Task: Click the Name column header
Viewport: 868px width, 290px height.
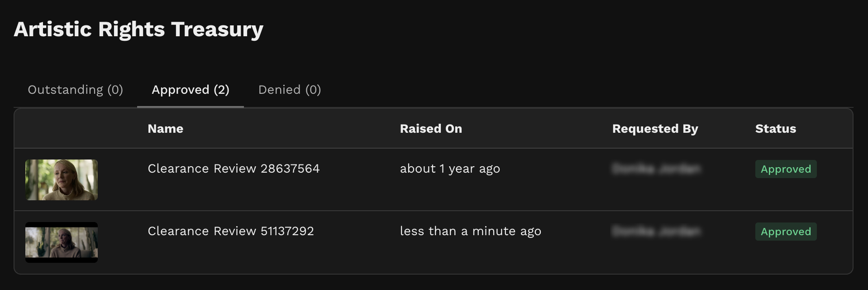Action: pyautogui.click(x=166, y=129)
